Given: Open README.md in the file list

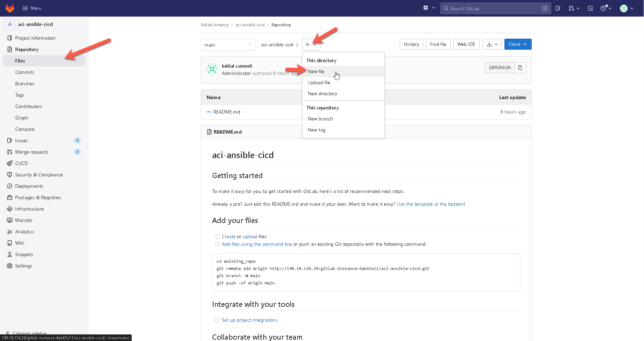Looking at the screenshot, I should pyautogui.click(x=227, y=112).
